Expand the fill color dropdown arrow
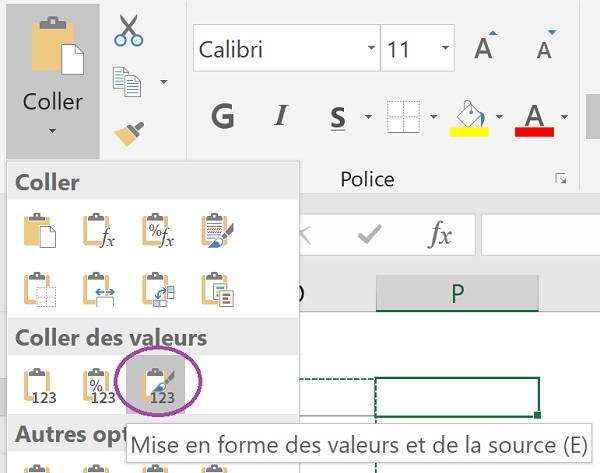The height and width of the screenshot is (473, 600). pos(499,117)
